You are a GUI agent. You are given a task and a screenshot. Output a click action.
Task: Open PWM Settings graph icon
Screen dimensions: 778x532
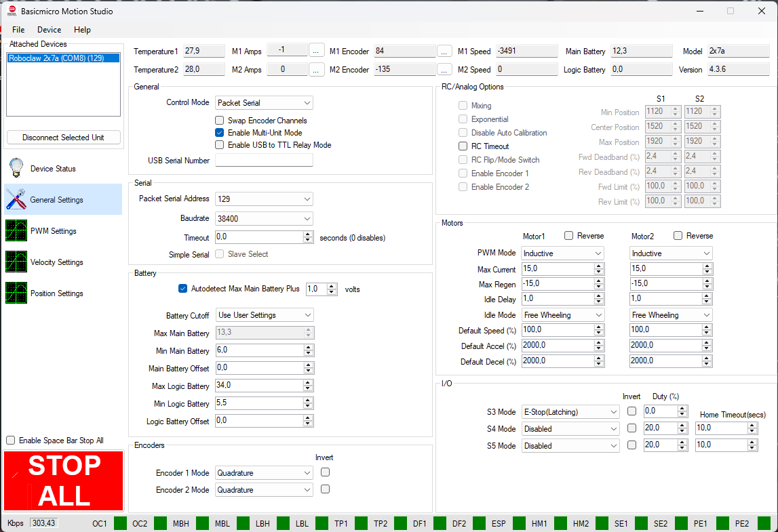(x=16, y=230)
